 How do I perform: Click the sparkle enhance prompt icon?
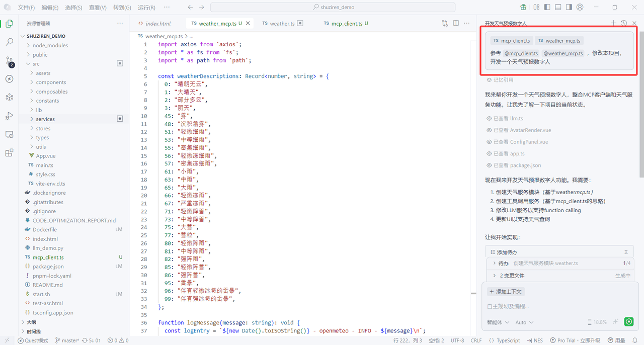[615, 322]
